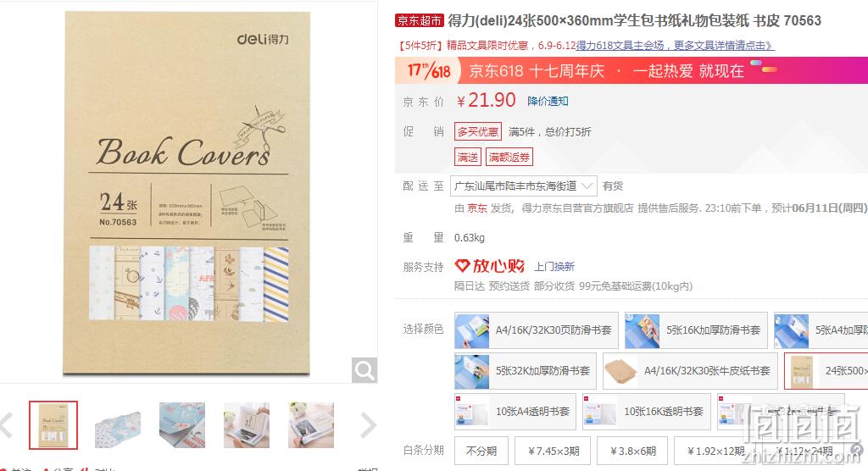Viewport: 868px width, 471px height.
Task: Select the first Book Covers thumbnail
Action: coord(53,425)
